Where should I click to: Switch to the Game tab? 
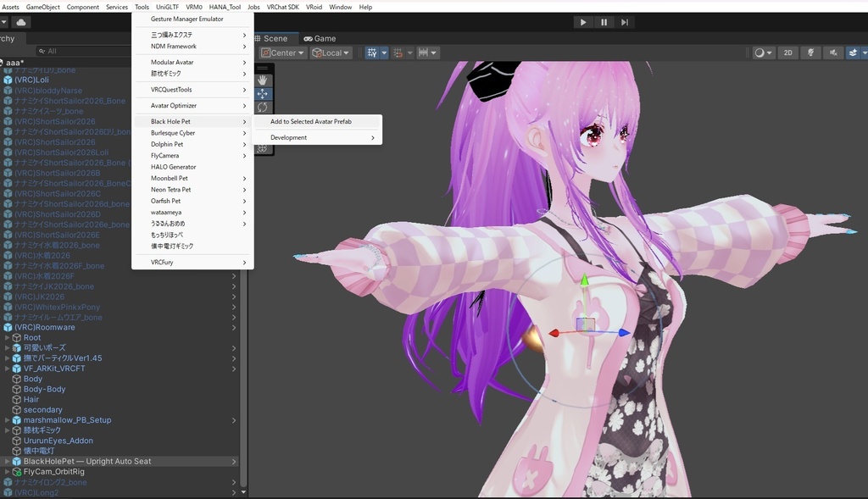point(320,39)
